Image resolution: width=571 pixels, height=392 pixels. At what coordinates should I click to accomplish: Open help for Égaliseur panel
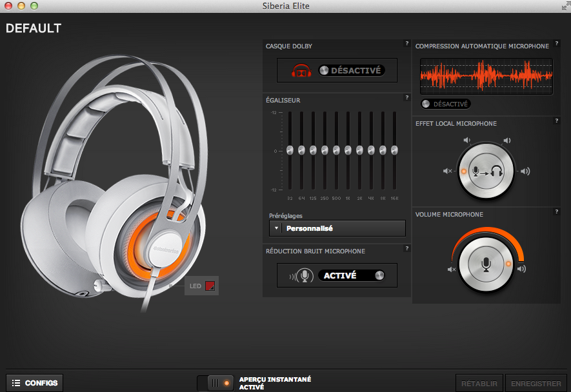(x=406, y=97)
